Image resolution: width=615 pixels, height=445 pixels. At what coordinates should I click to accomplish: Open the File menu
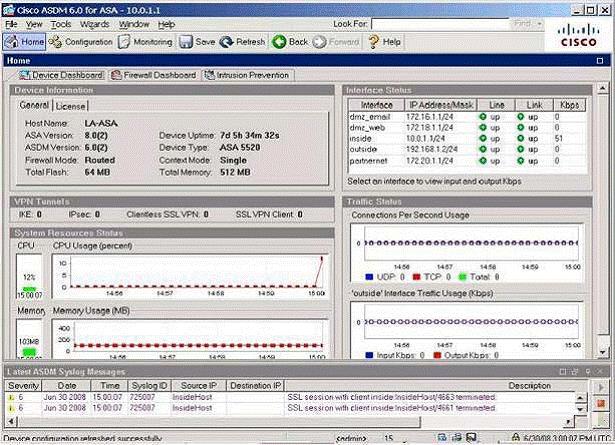point(11,24)
